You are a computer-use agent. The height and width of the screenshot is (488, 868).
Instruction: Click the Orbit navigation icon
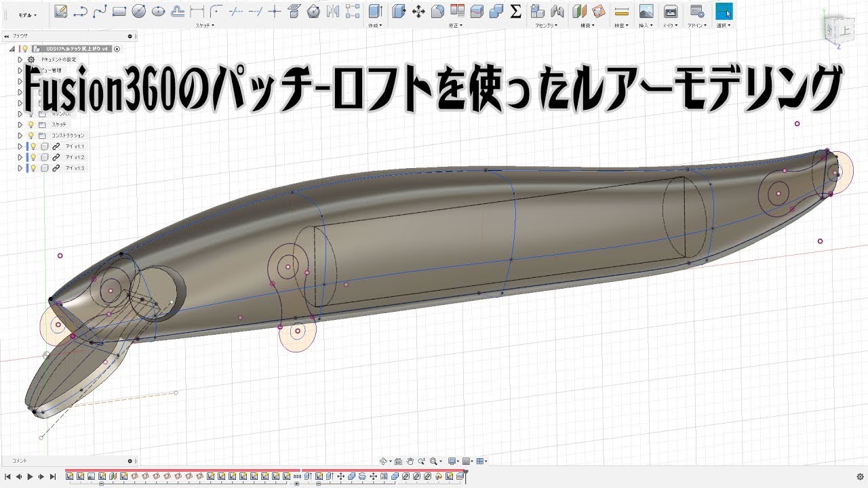coord(384,461)
